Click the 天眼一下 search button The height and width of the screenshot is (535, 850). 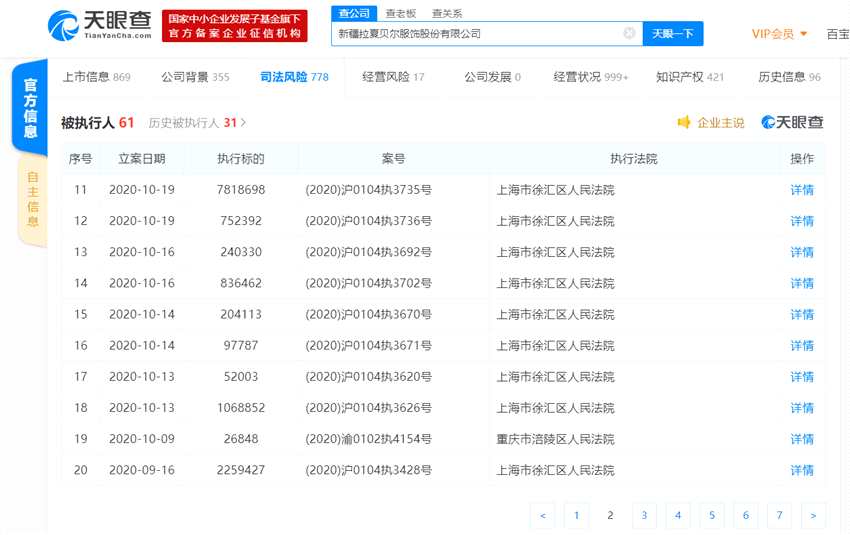673,34
